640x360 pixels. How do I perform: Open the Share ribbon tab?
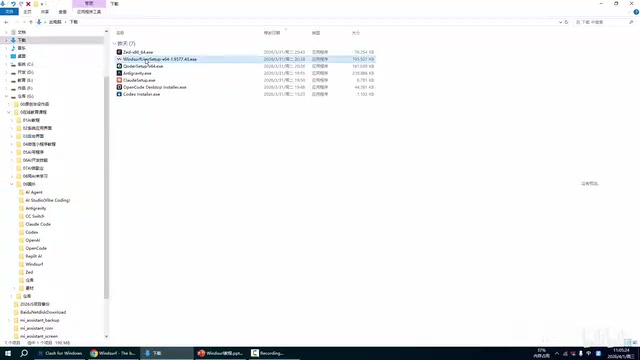[x=45, y=12]
